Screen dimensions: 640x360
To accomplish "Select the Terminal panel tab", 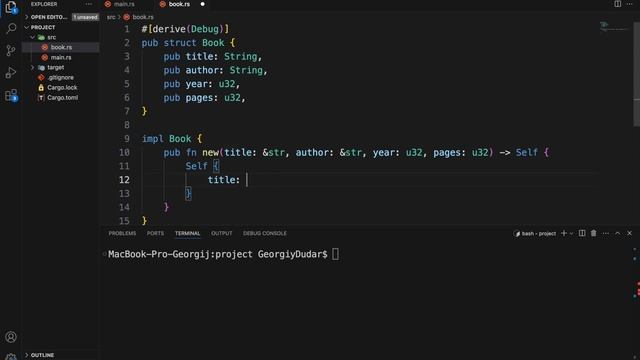I will click(x=187, y=233).
